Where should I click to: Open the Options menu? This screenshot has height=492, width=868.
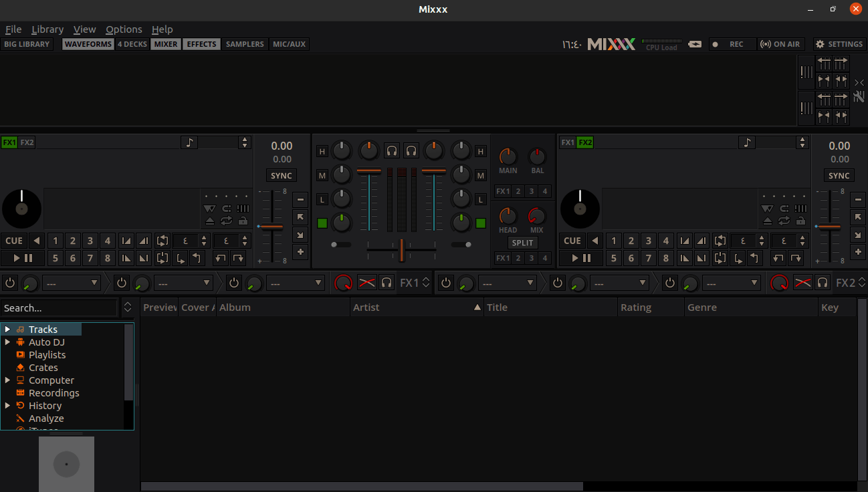coord(124,29)
